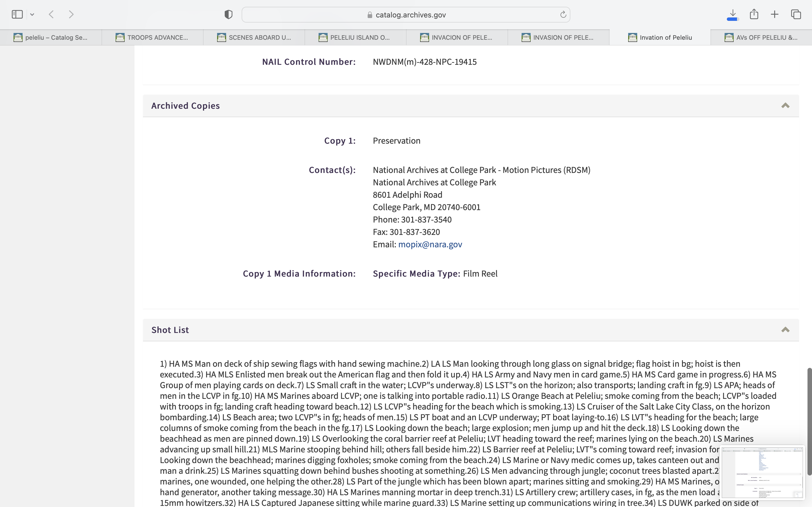Collapse the Archived Copies section
This screenshot has width=812, height=507.
(785, 106)
